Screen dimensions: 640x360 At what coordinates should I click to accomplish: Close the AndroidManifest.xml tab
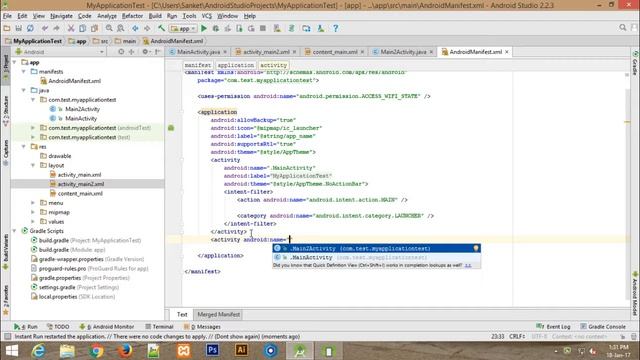pos(507,52)
